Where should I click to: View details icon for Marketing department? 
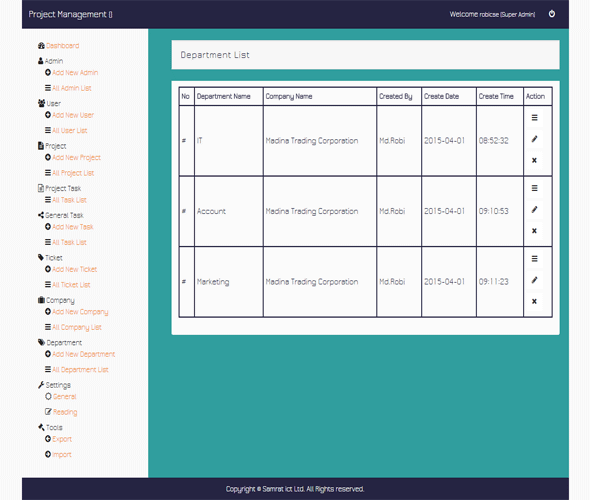tap(534, 258)
